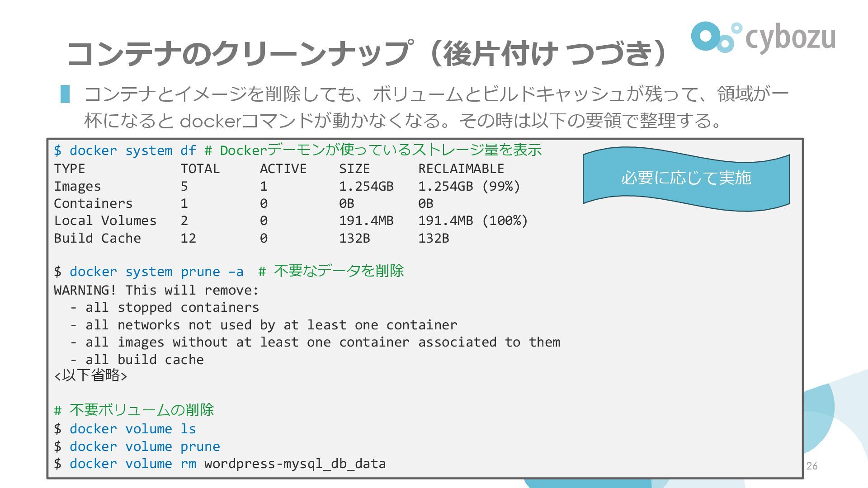868x488 pixels.
Task: Click the page number 26
Action: pos(812,466)
